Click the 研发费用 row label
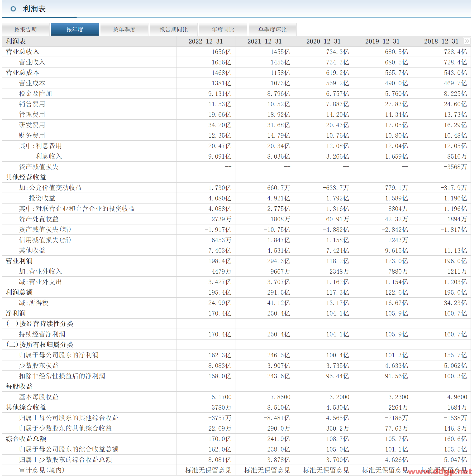 32,125
